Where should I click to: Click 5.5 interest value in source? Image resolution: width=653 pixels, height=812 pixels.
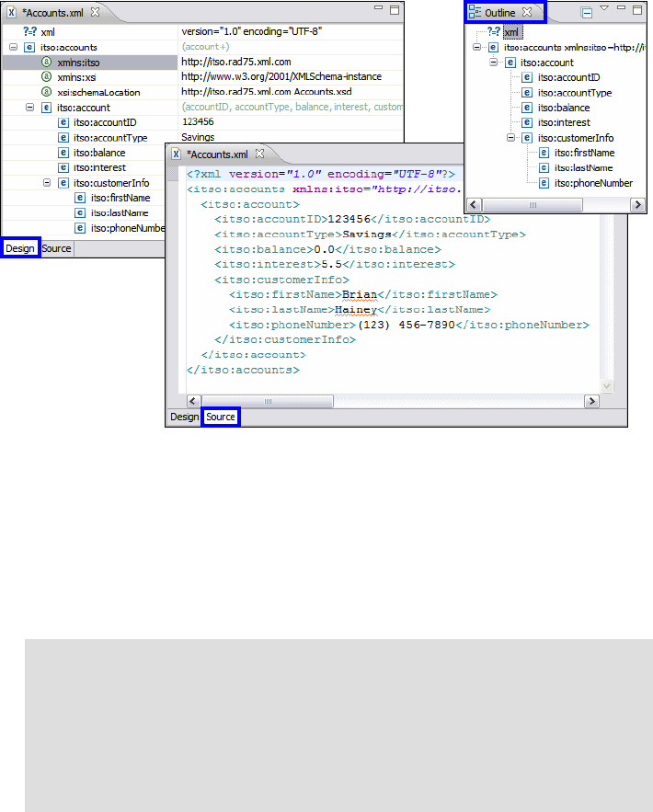(331, 264)
